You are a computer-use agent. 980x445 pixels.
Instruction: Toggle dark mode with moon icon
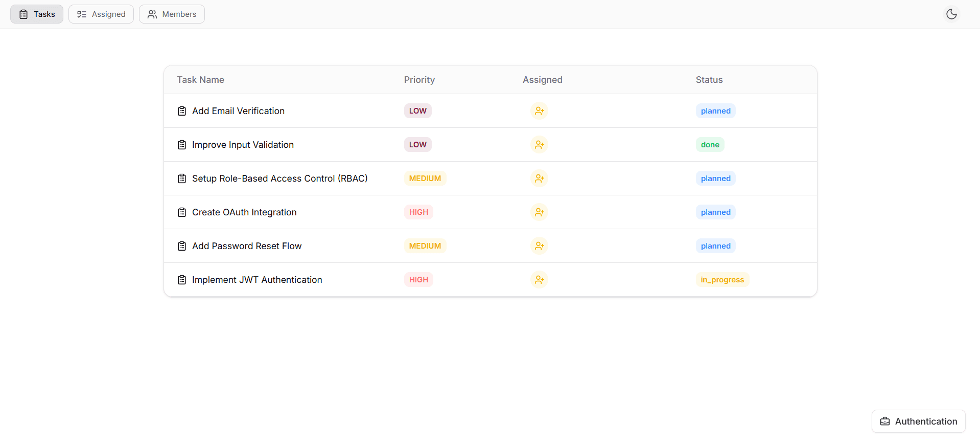coord(951,14)
